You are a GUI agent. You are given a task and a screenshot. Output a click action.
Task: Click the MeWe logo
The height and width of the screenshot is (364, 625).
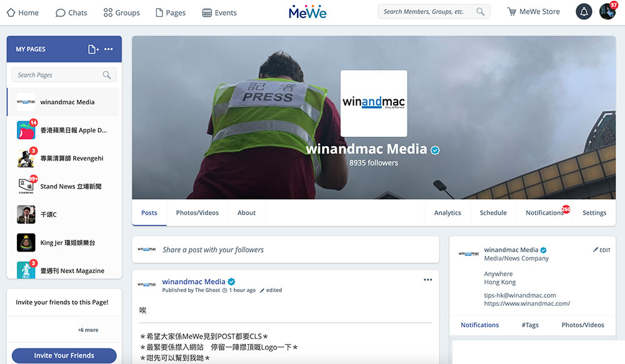(307, 12)
